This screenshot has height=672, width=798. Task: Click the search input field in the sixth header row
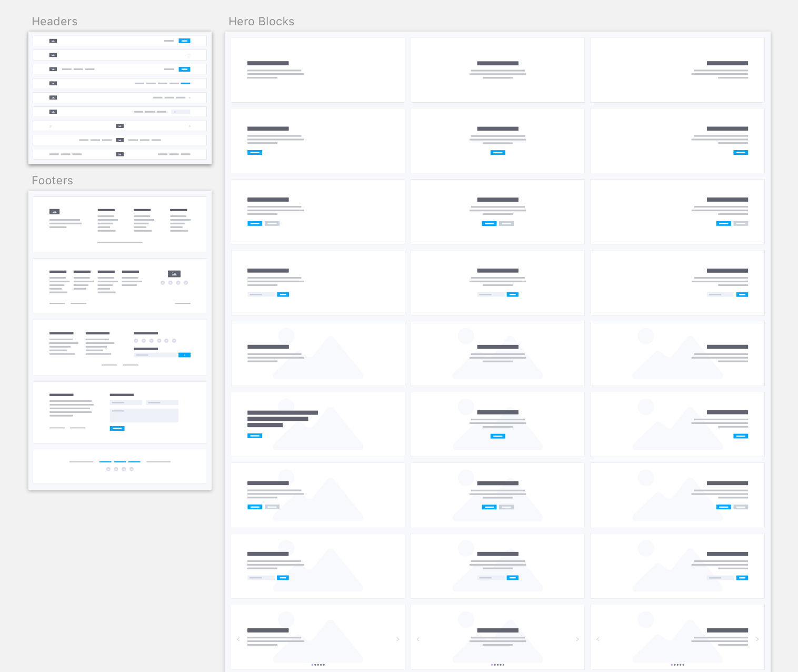(x=181, y=112)
